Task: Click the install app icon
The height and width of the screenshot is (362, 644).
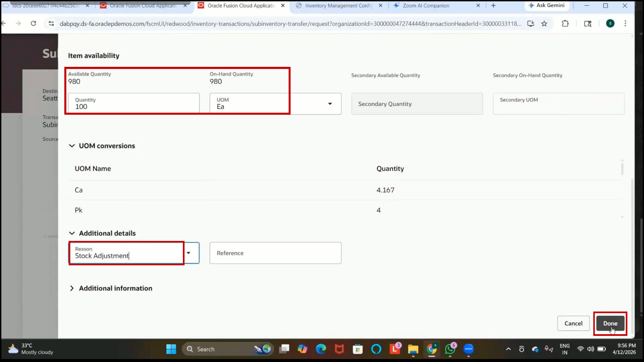Action: pos(531,23)
